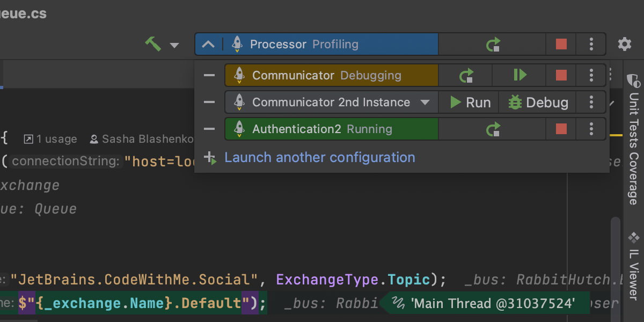
Task: Click the '1 usage' code lens
Action: [x=50, y=139]
